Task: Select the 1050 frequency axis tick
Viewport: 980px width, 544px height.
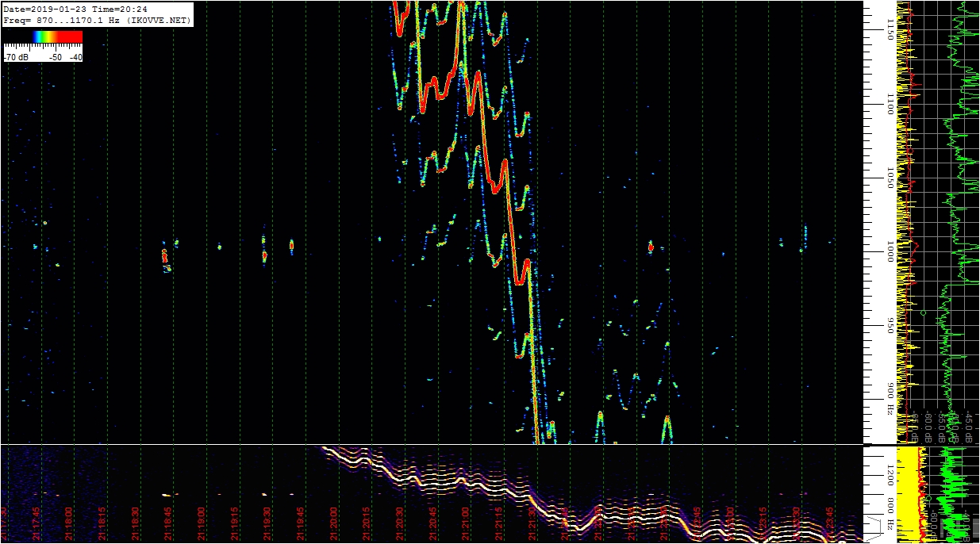Action: (x=890, y=178)
